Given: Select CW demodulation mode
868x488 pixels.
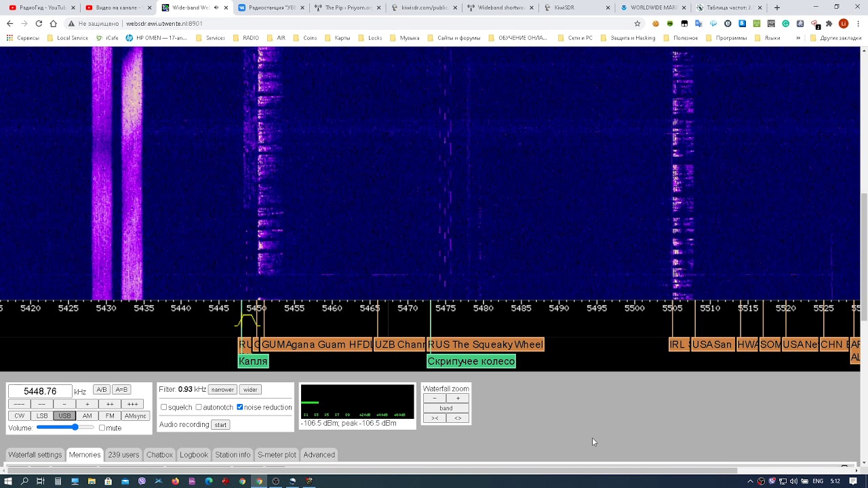Looking at the screenshot, I should pos(20,415).
